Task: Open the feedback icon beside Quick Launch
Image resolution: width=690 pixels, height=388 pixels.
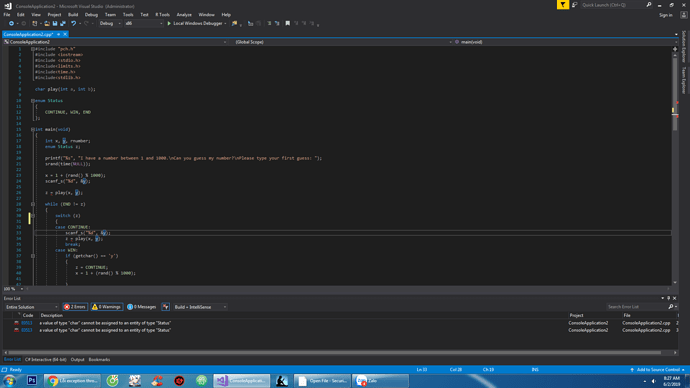Action: pos(575,5)
